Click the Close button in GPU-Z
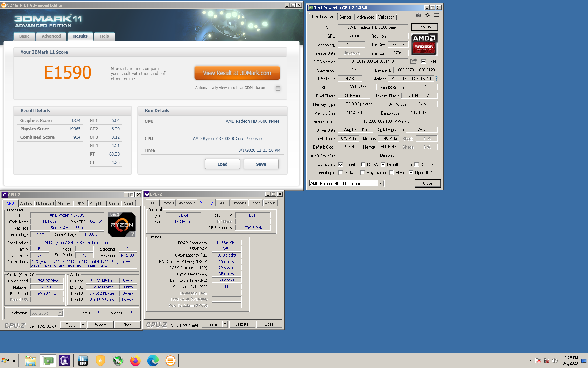588x368 pixels. click(x=428, y=183)
